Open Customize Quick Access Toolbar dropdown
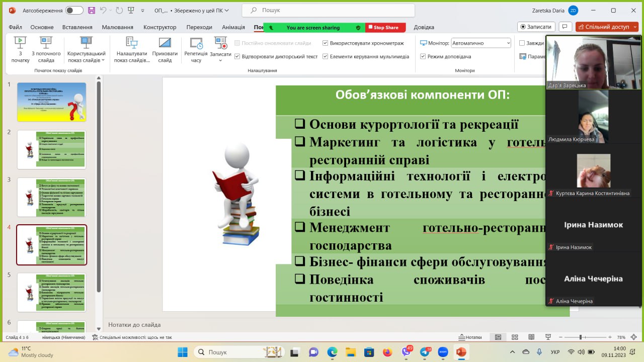The height and width of the screenshot is (362, 644). click(143, 11)
